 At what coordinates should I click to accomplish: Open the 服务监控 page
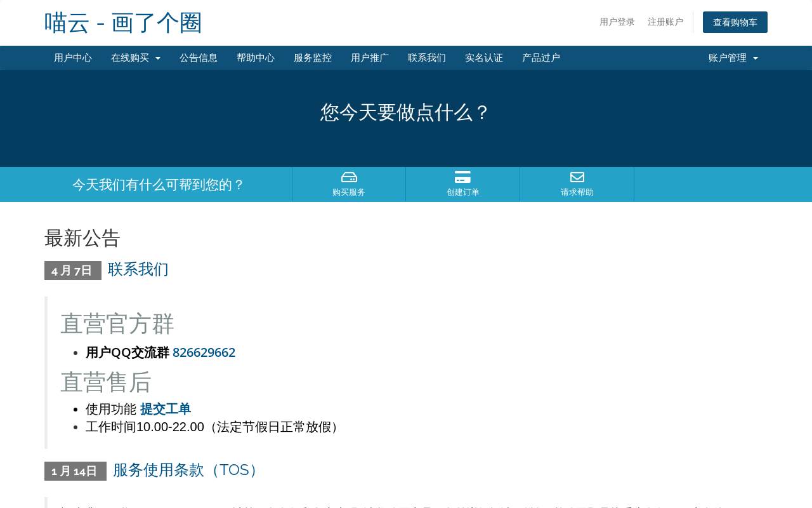coord(313,58)
